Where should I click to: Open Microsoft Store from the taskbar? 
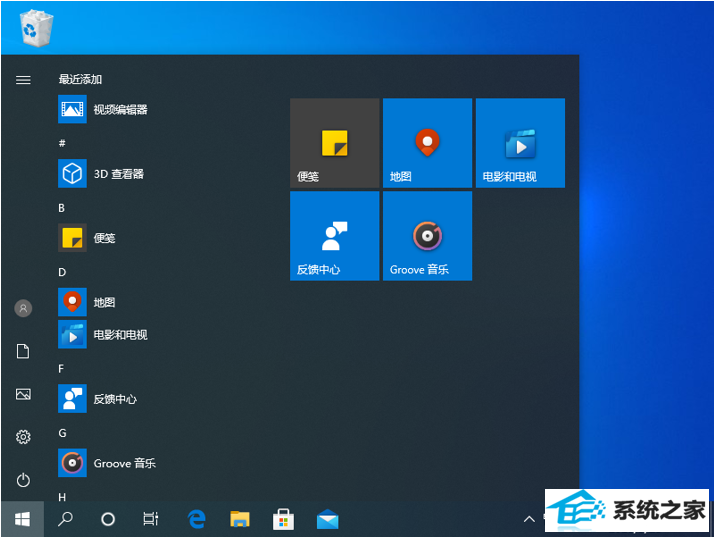tap(283, 519)
